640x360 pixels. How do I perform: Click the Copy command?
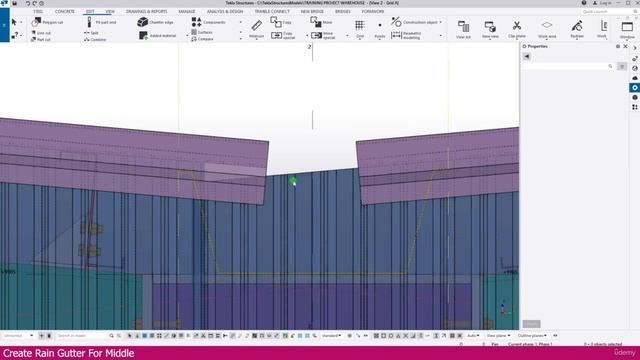pos(281,22)
